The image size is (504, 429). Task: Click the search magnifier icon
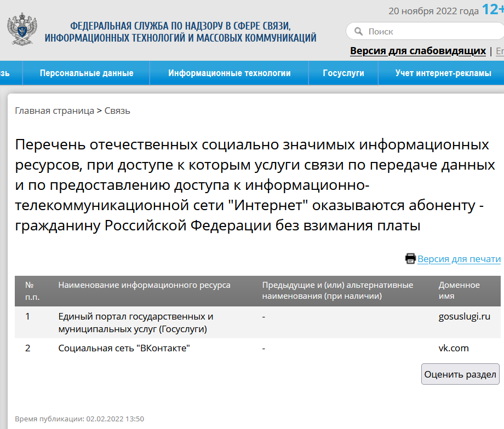358,32
